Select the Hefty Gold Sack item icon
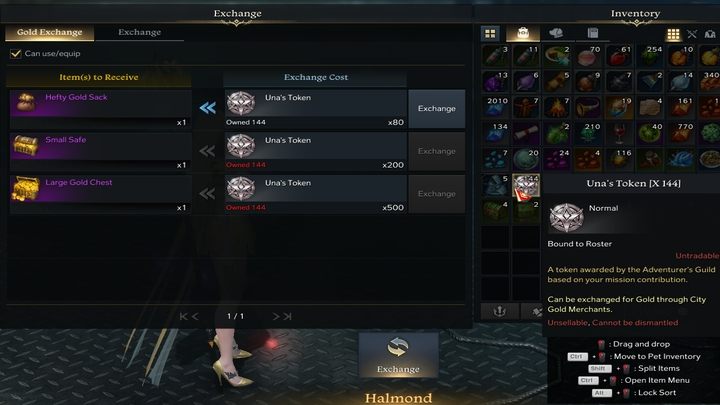Screen dimensions: 720x405 pos(25,102)
